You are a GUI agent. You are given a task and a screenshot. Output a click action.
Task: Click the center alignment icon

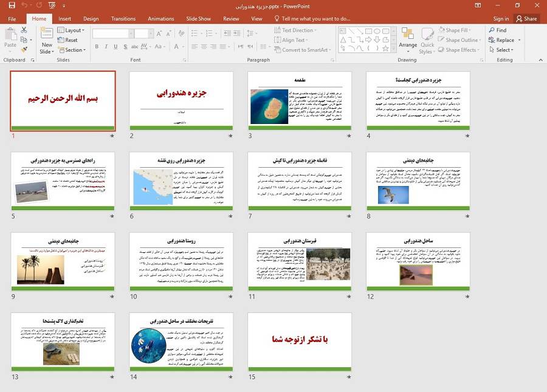[203, 46]
